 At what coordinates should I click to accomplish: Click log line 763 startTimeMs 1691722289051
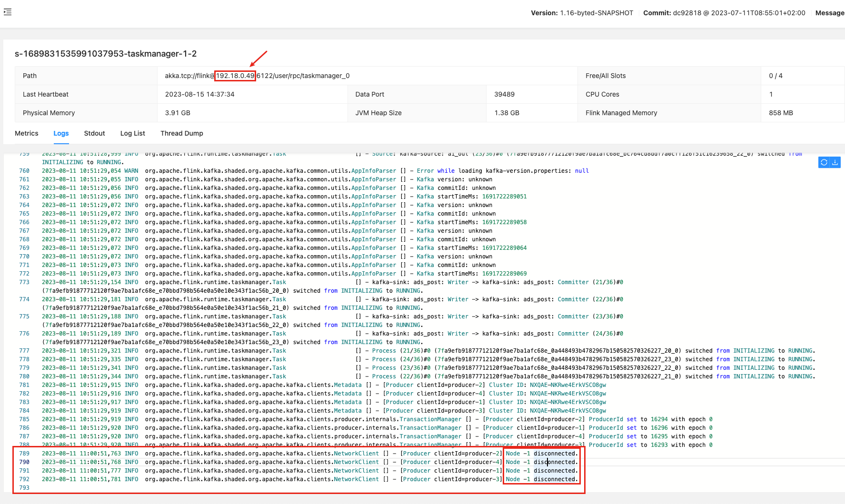[482, 197]
